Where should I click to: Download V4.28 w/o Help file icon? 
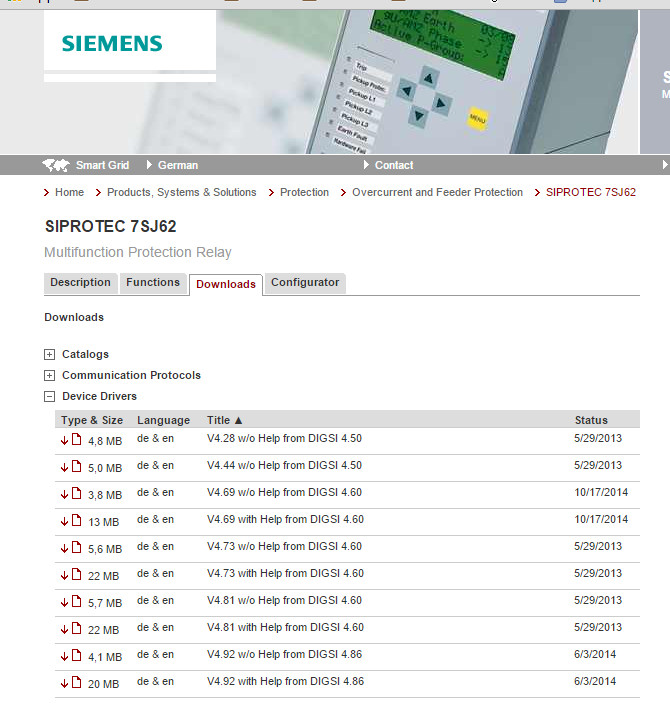point(77,439)
